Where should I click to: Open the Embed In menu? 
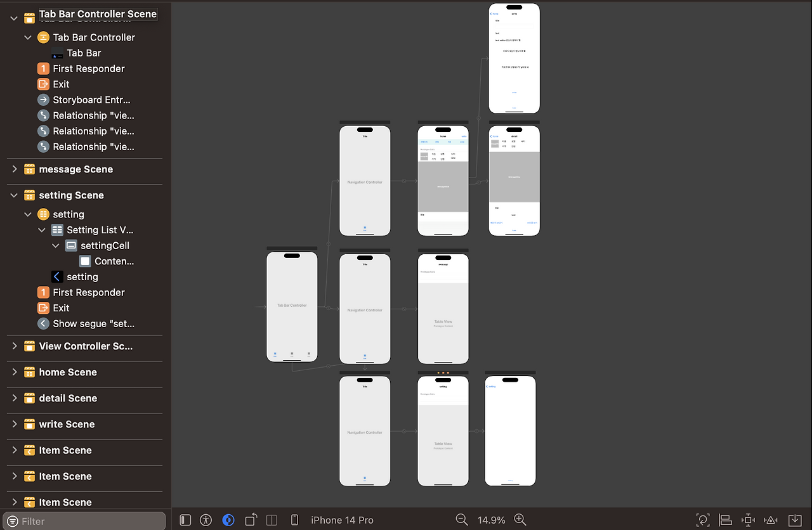click(x=792, y=519)
